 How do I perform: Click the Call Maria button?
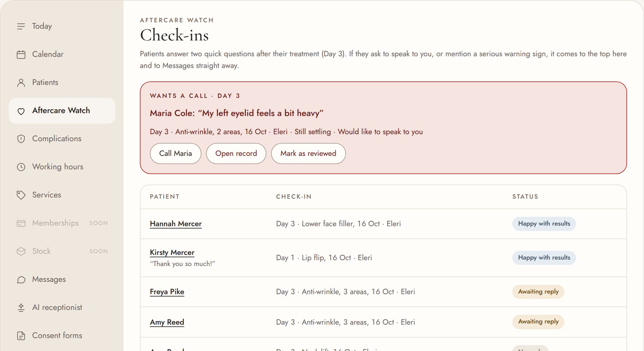175,154
